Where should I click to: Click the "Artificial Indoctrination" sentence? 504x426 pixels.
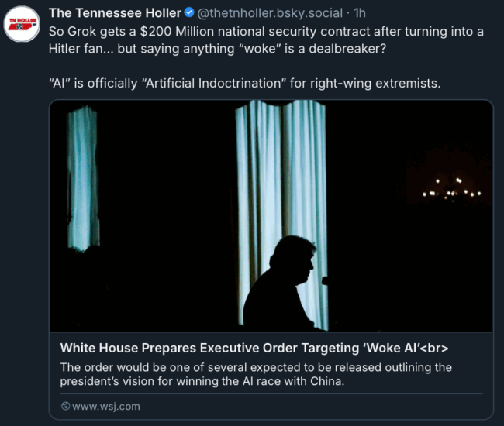(x=244, y=83)
